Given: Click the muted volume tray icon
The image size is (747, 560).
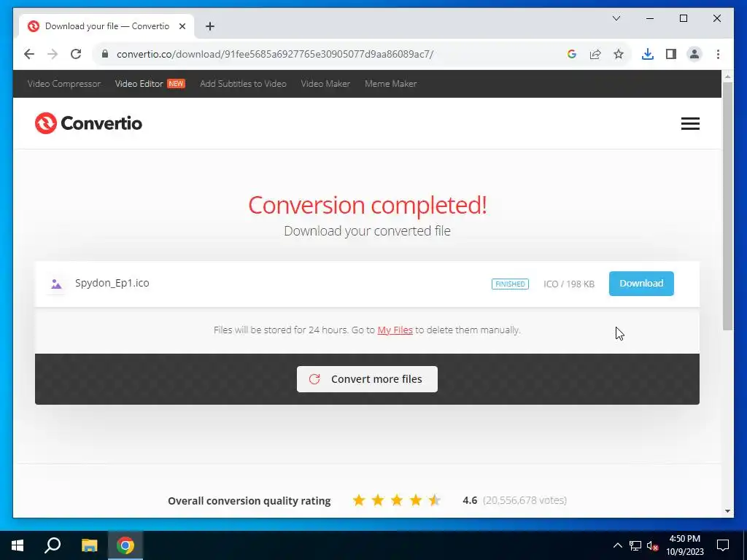Looking at the screenshot, I should click(652, 545).
